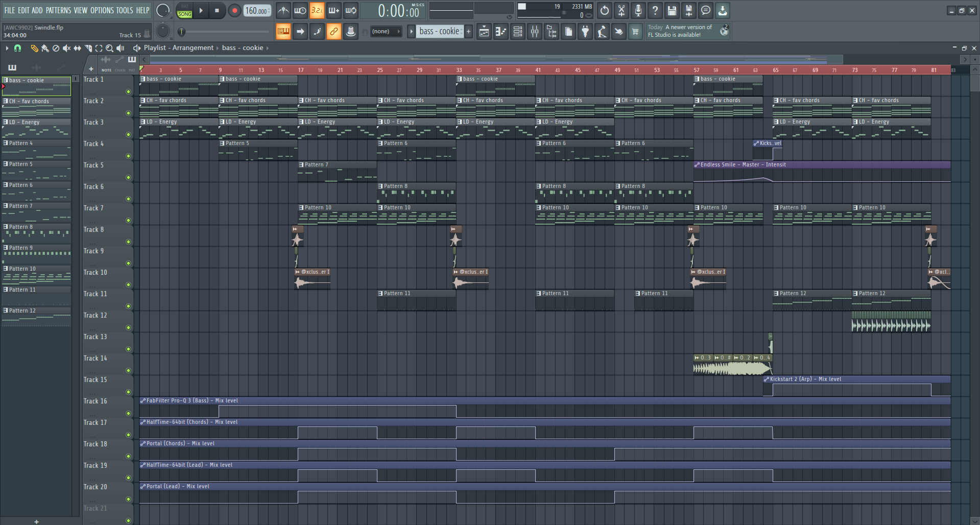Toggle step editing mode button

[317, 32]
